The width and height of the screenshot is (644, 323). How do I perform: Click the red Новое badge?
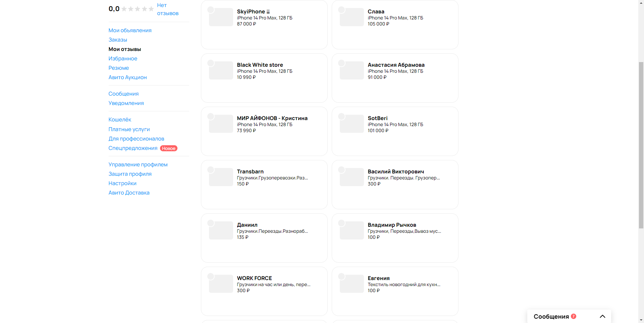point(169,148)
